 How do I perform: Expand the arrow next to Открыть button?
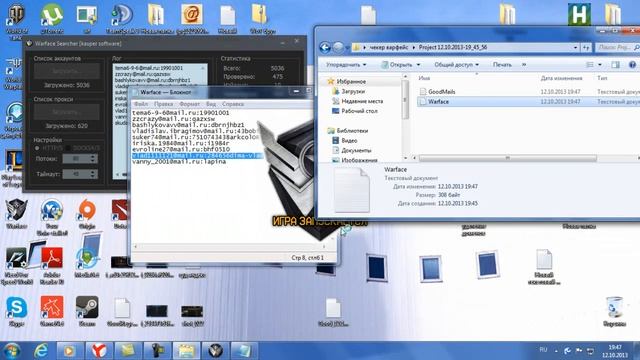tap(418, 64)
